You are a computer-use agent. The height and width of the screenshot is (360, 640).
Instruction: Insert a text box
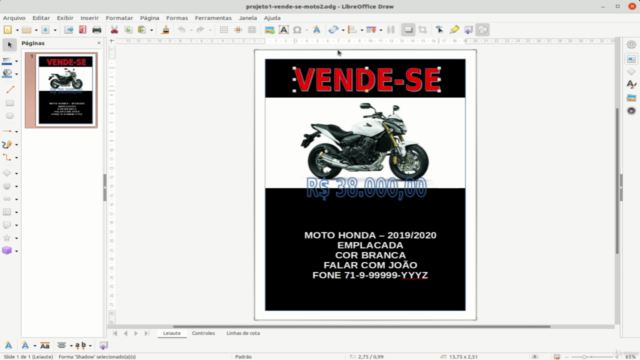[283, 30]
